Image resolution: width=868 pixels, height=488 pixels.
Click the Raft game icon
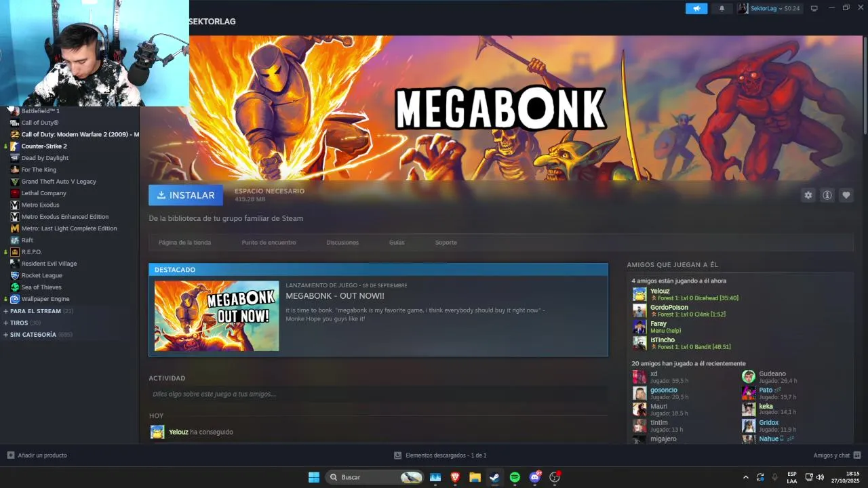click(15, 240)
